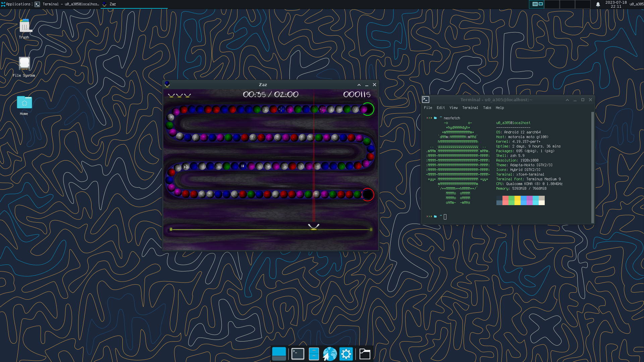
Task: Launch the terminal emulator from the dock
Action: (x=298, y=354)
